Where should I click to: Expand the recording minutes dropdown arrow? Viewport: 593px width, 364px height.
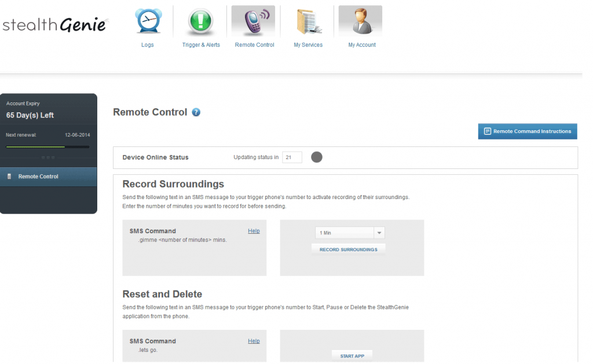[x=379, y=233]
